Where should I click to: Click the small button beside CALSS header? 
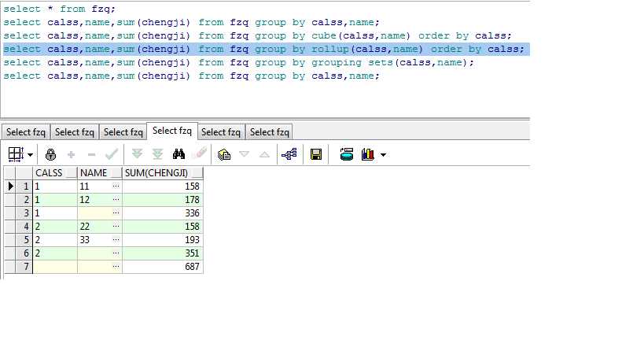pyautogui.click(x=72, y=173)
